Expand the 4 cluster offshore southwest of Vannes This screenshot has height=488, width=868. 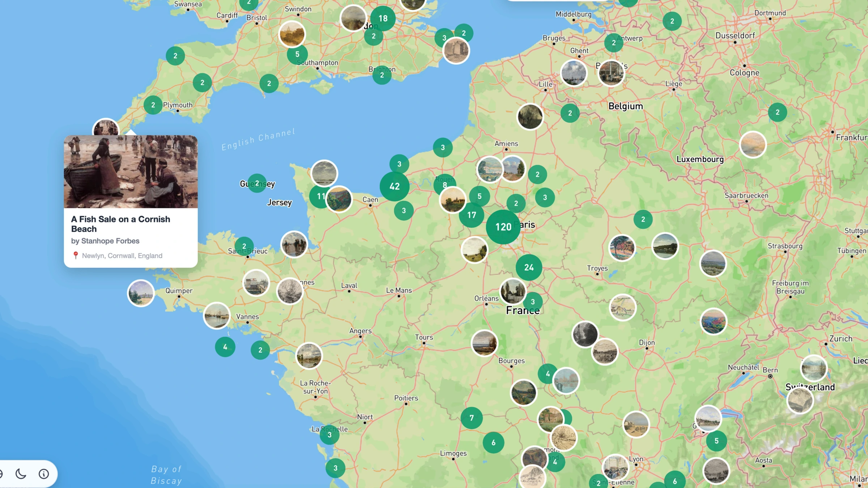click(x=225, y=347)
